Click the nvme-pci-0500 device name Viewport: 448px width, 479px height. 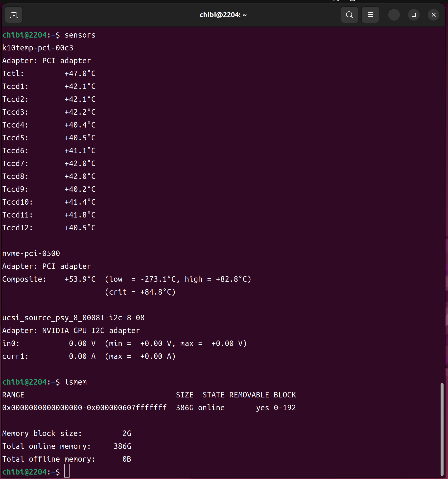[31, 254]
